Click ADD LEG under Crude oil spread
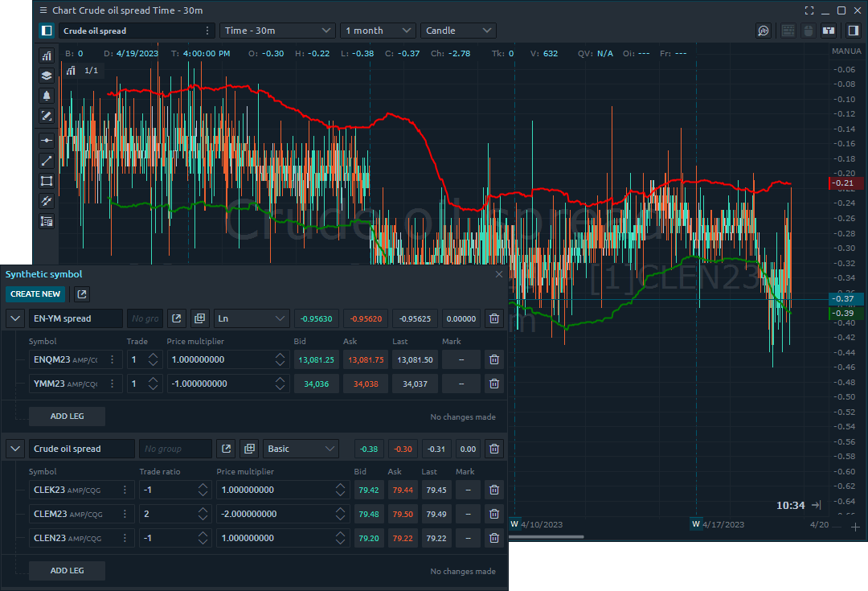Screen dimensions: 868x591 coord(67,570)
